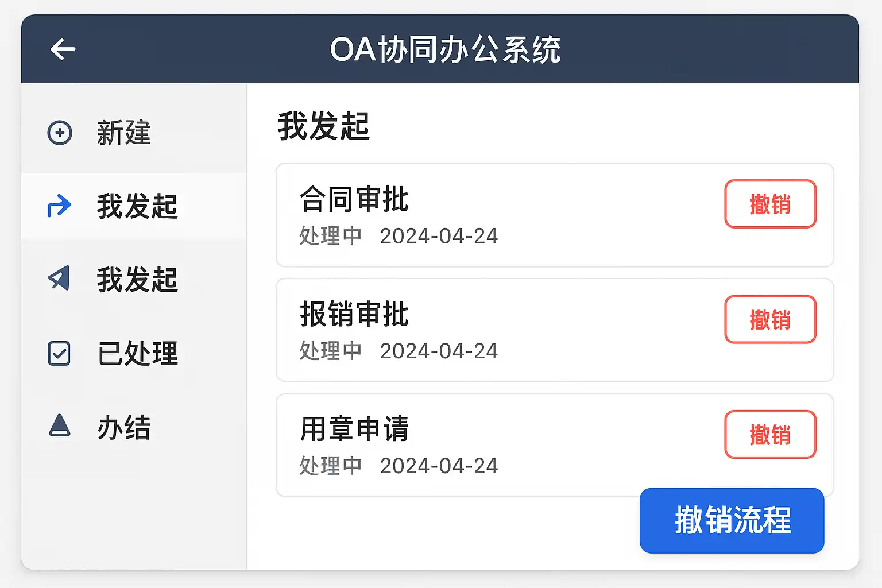The height and width of the screenshot is (588, 882).
Task: Open the 合同审批 entry title
Action: [x=354, y=199]
